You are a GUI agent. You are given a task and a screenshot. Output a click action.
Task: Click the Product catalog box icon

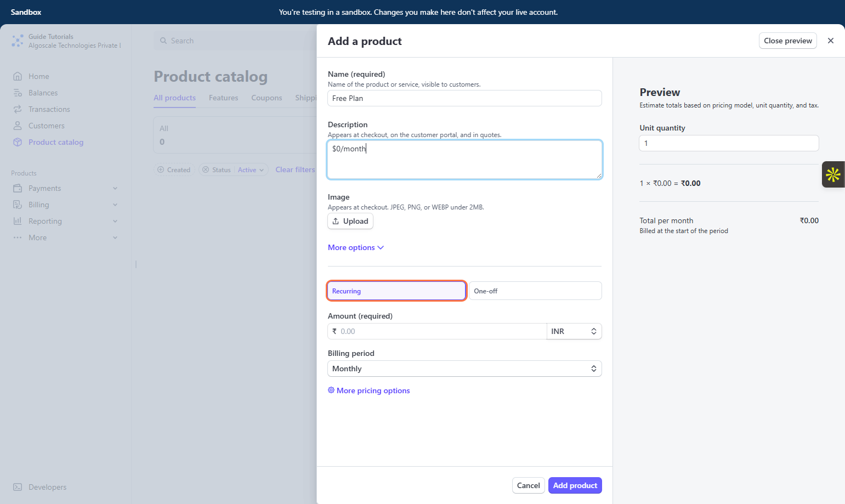[18, 142]
